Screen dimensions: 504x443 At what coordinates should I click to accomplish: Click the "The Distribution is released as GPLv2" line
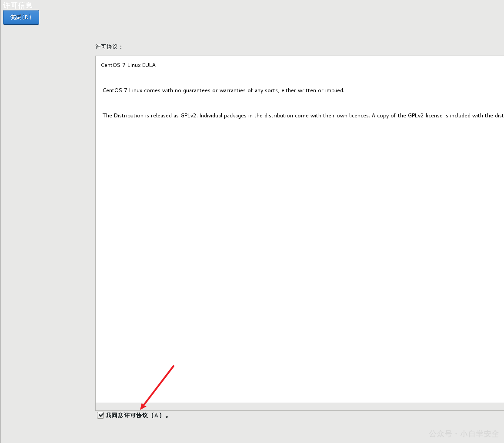303,115
